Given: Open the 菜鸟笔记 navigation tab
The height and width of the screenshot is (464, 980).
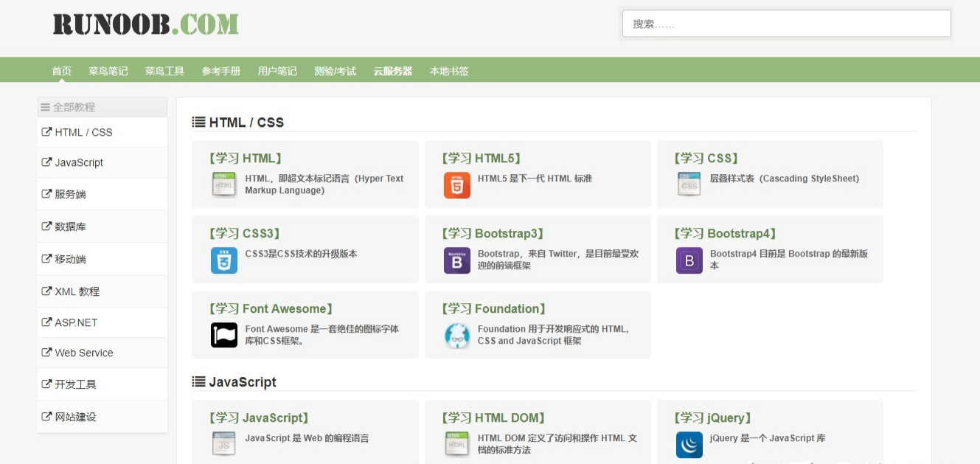Looking at the screenshot, I should pos(108,71).
